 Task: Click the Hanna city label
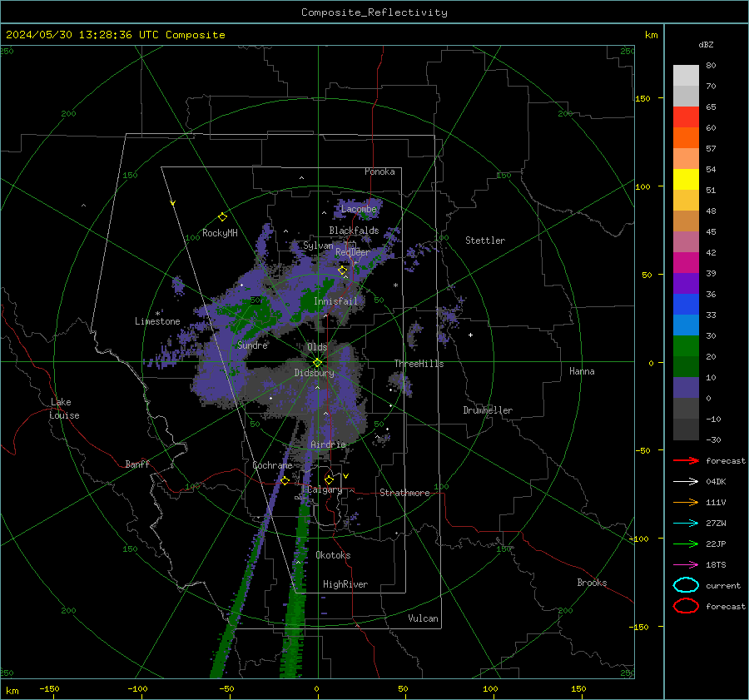tap(582, 371)
